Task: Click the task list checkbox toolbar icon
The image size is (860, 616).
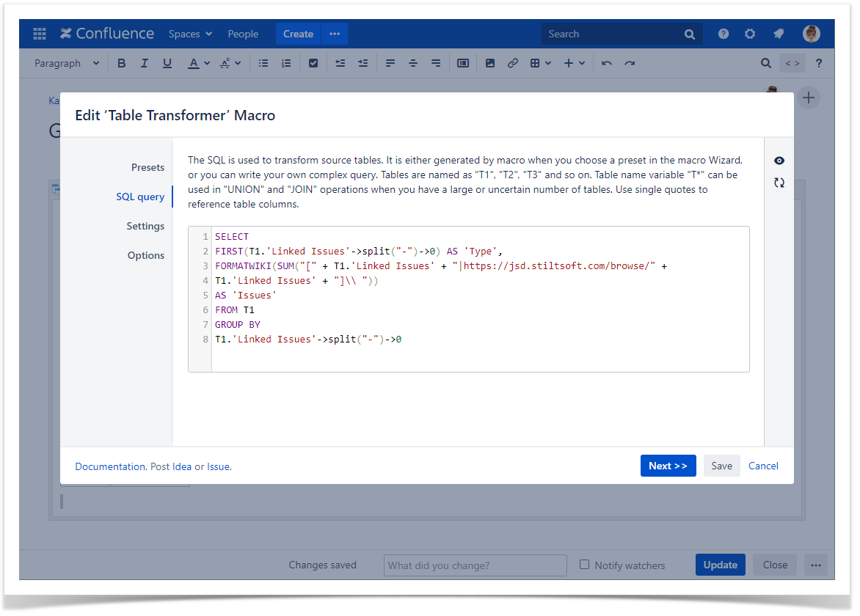Action: point(313,64)
